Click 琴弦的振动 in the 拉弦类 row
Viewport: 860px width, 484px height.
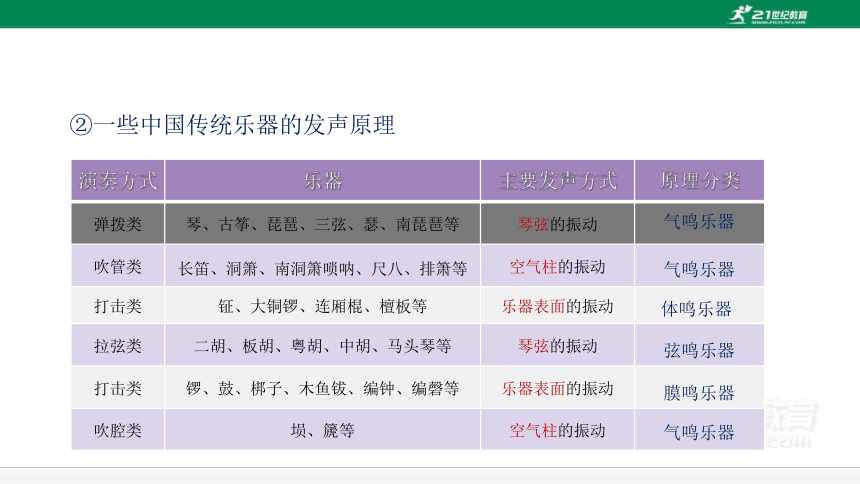[x=558, y=346]
